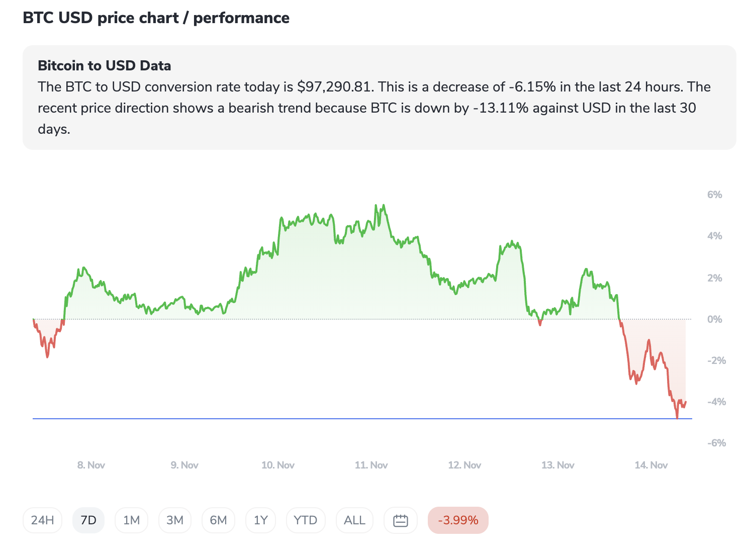Show 1Y price performance

(260, 520)
